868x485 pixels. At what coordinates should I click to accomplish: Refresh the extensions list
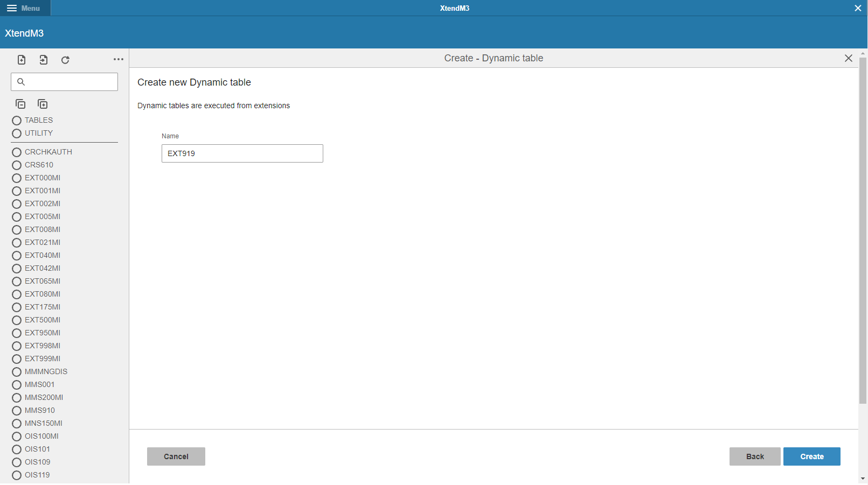point(65,60)
